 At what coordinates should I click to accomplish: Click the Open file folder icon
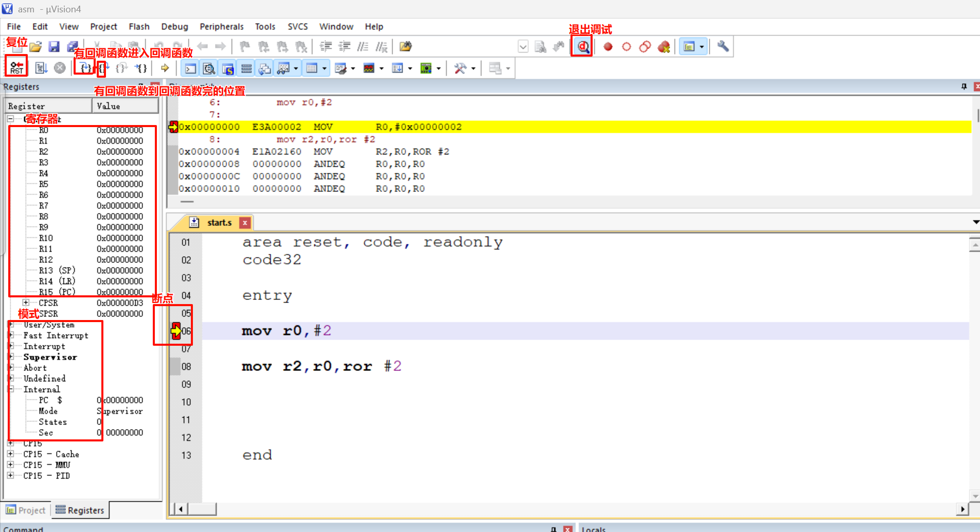35,47
